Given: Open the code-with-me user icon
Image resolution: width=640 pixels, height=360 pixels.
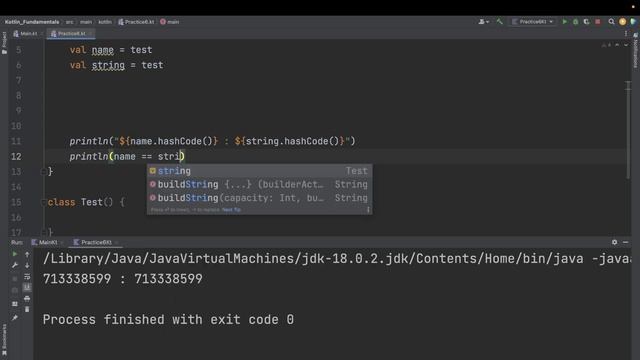Looking at the screenshot, I should tap(484, 22).
